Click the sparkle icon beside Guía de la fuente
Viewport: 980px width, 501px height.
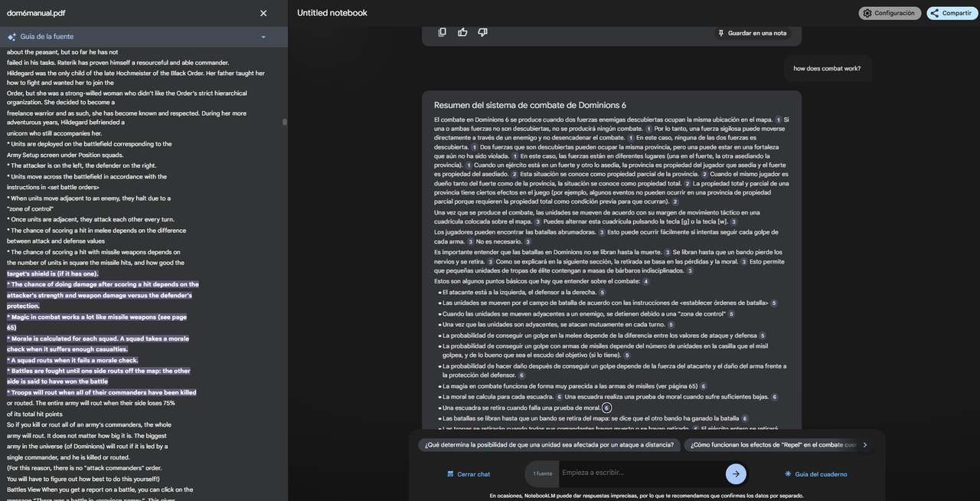11,37
